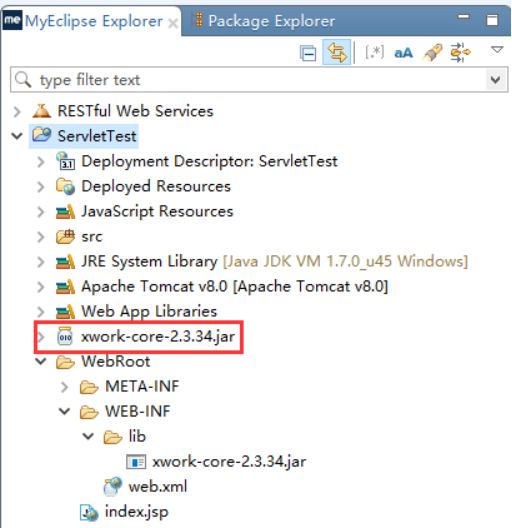Click the Collapse All toolbar icon
This screenshot has height=528, width=512.
308,53
